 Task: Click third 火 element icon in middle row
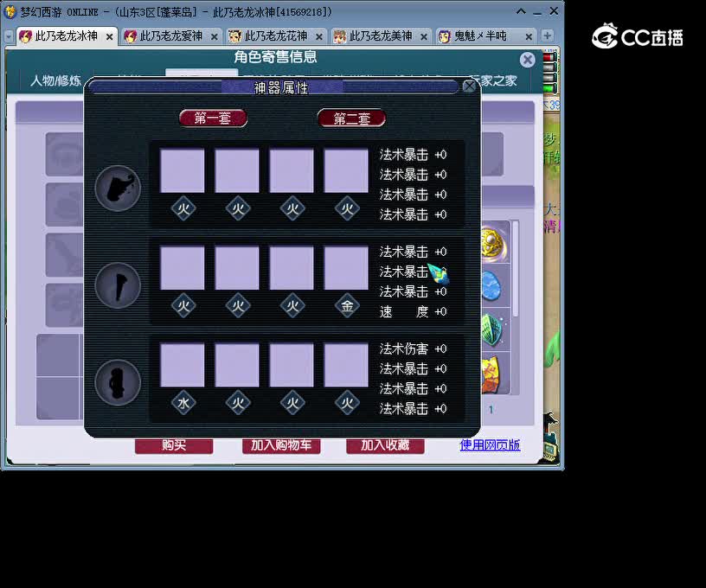292,305
